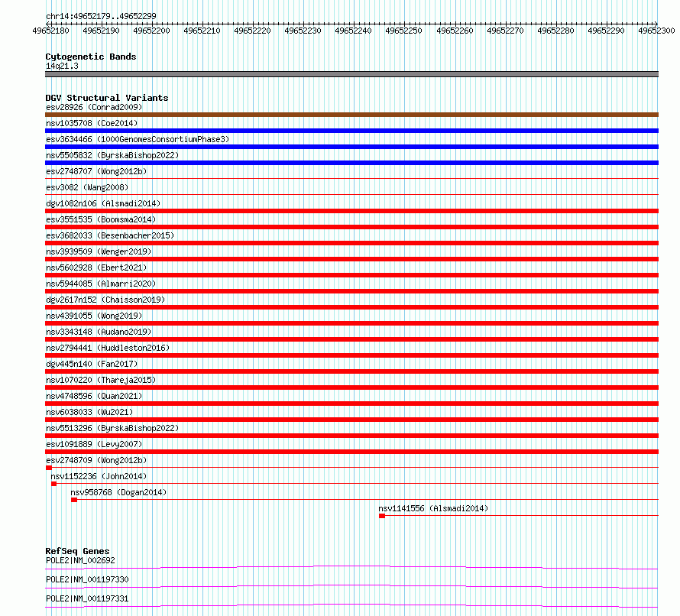This screenshot has width=680, height=616.
Task: Select the brown esv28926 variant bar
Action: coord(351,115)
